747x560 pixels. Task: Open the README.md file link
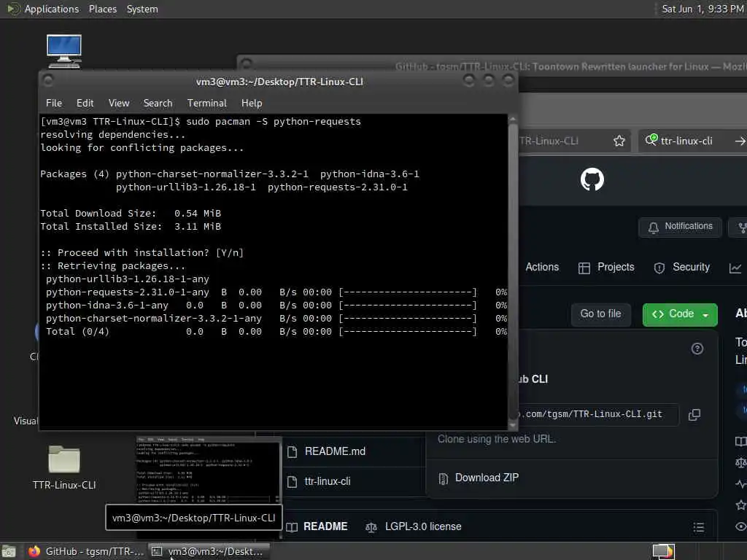click(335, 451)
